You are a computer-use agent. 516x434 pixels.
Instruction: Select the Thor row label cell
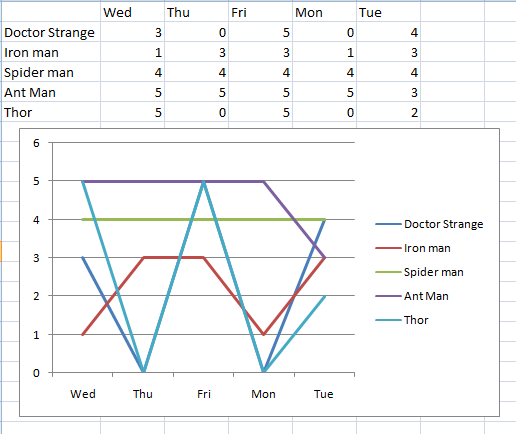point(51,112)
